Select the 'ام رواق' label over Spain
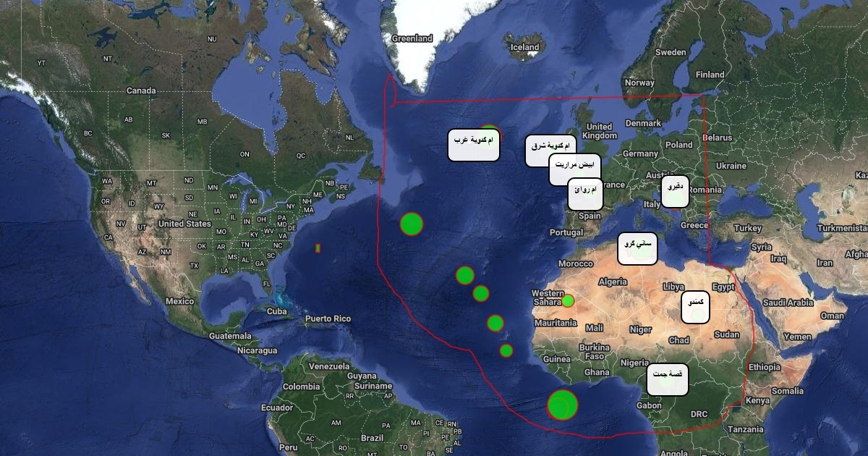This screenshot has width=868, height=456. pyautogui.click(x=584, y=194)
